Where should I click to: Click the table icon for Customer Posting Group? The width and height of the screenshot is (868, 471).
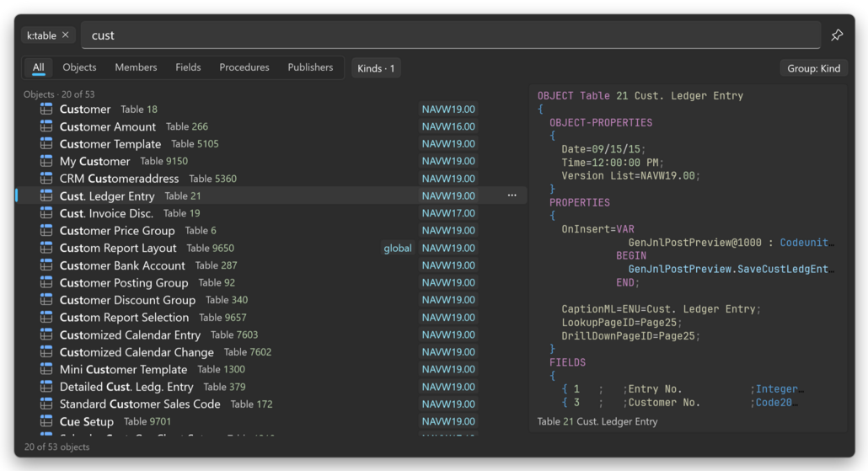pyautogui.click(x=46, y=282)
